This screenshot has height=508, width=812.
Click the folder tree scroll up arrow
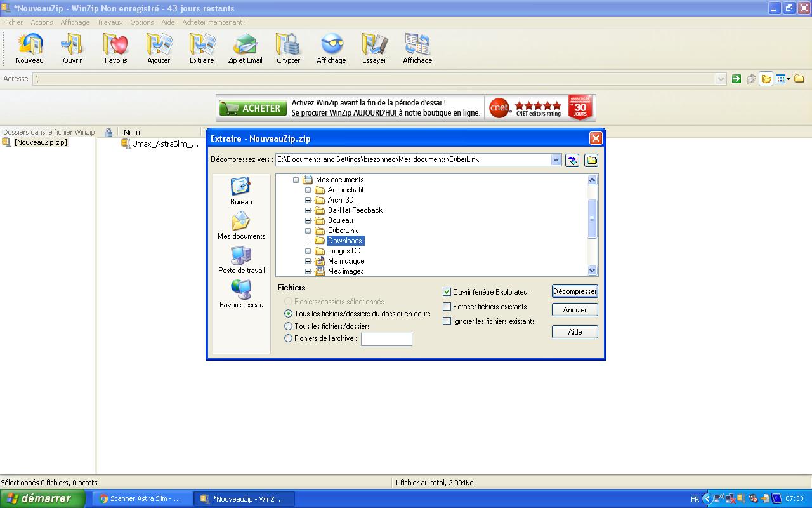[593, 180]
